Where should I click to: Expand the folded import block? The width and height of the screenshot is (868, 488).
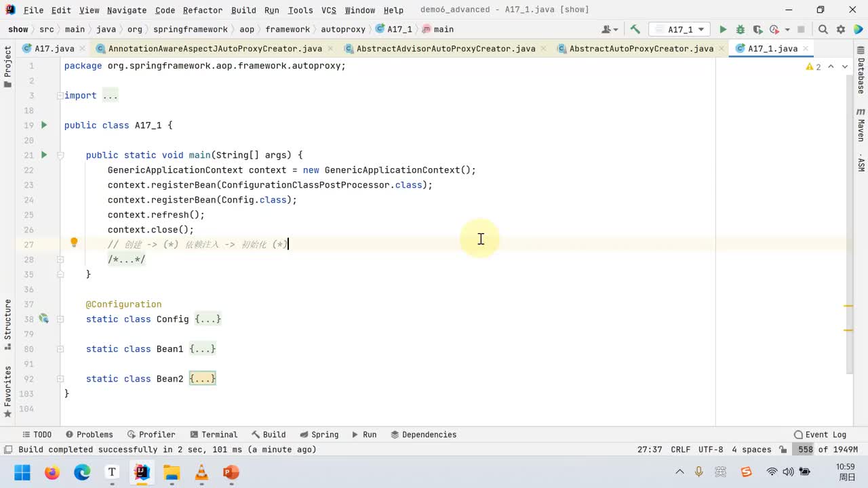click(110, 96)
